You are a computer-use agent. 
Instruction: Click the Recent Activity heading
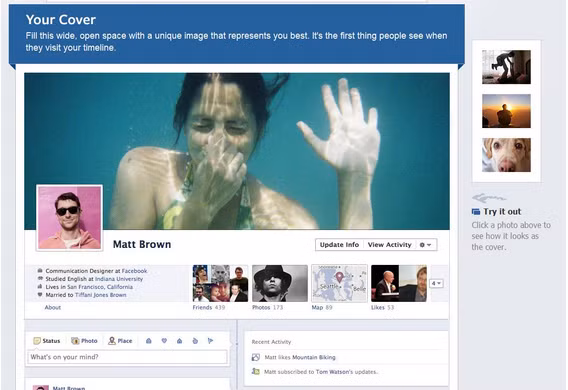[x=271, y=342]
